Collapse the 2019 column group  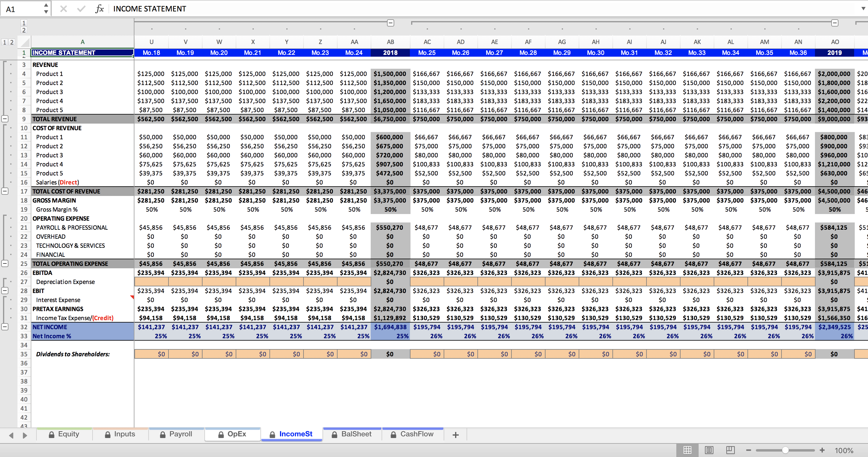[835, 23]
